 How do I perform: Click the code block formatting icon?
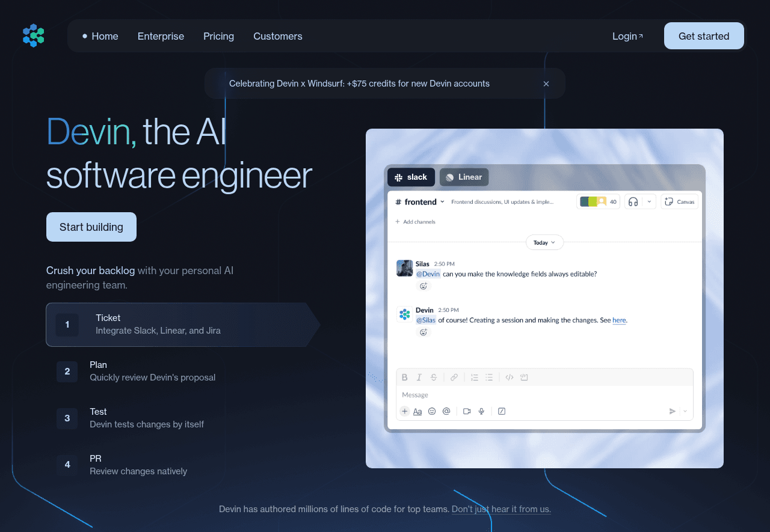510,378
